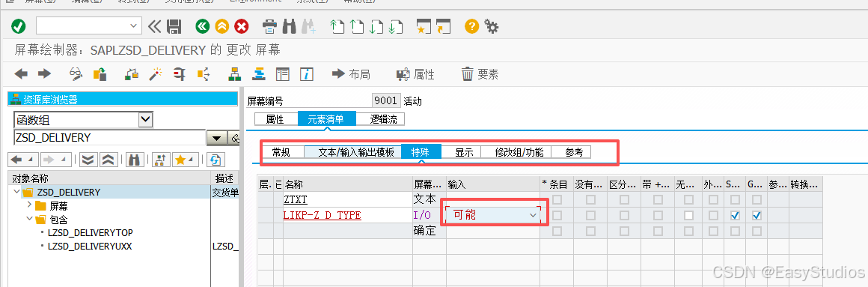Image resolution: width=868 pixels, height=287 pixels.
Task: Collapse the 包含 folder node
Action: tap(28, 219)
